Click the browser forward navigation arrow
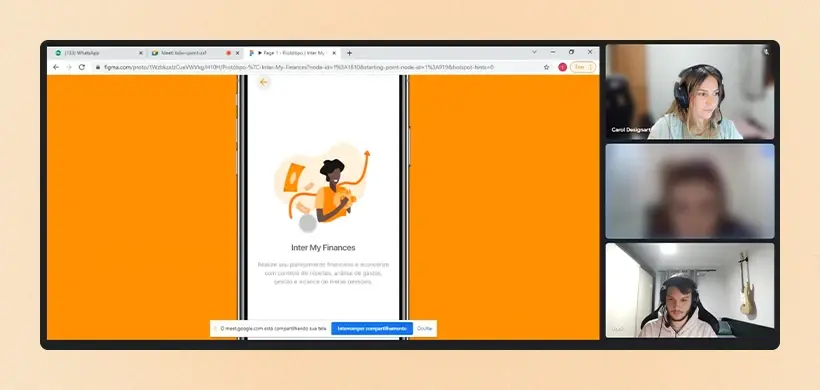820x390 pixels. tap(69, 67)
